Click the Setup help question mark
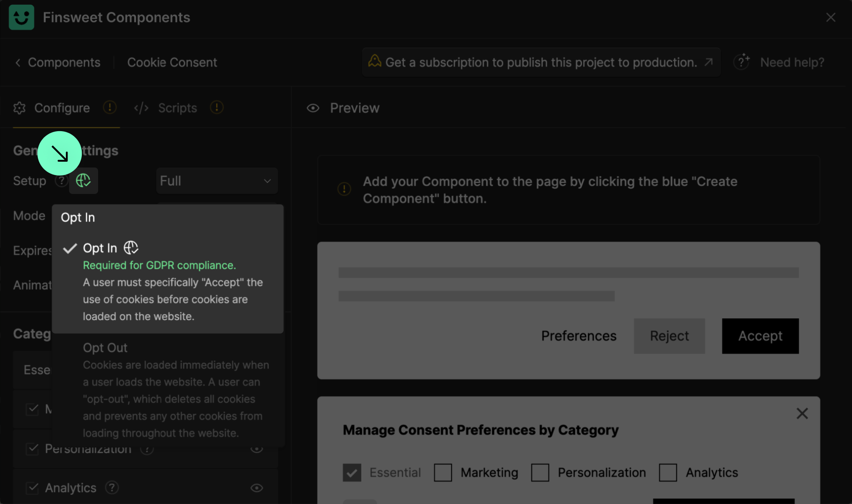Viewport: 852px width, 504px height. coord(62,181)
